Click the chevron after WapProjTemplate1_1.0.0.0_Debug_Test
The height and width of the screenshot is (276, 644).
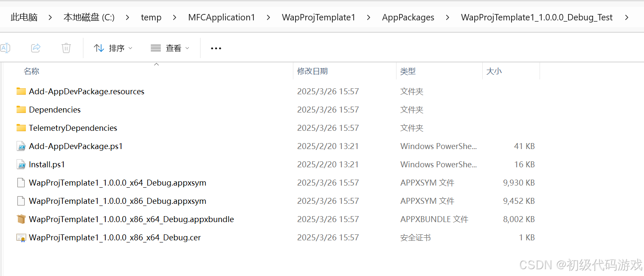[x=627, y=17]
